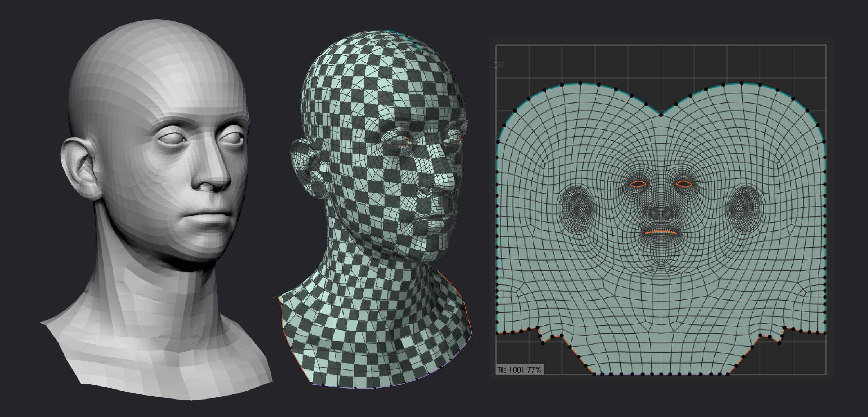Click the top center seam notch of UV shell

tap(661, 115)
